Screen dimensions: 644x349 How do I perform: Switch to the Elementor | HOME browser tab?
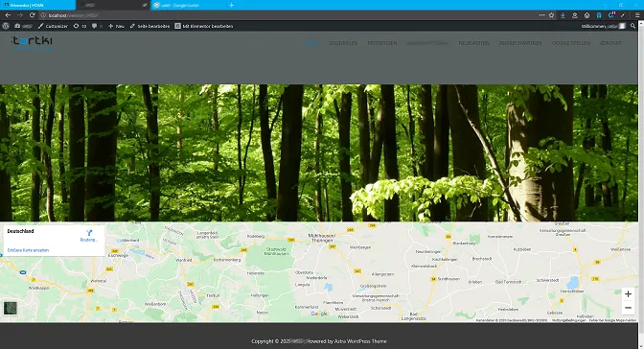point(37,5)
